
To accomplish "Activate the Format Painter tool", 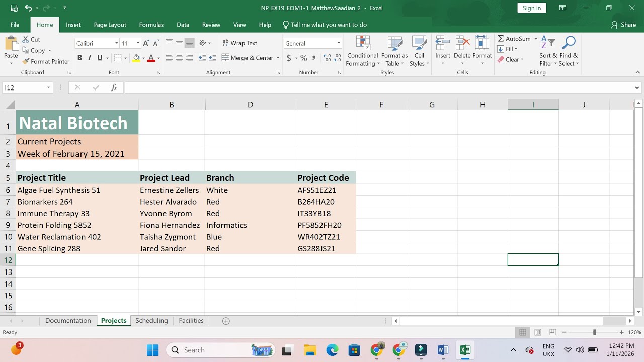I will (46, 61).
